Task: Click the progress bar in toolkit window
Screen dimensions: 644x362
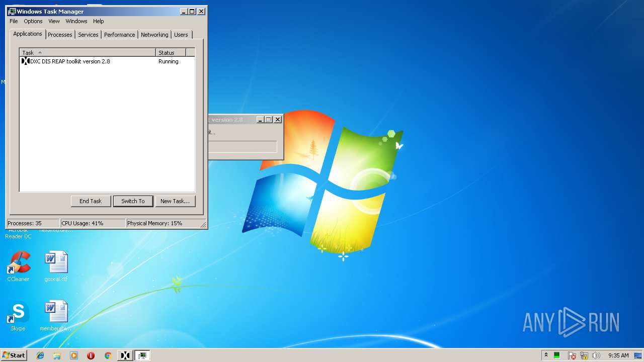Action: 243,147
